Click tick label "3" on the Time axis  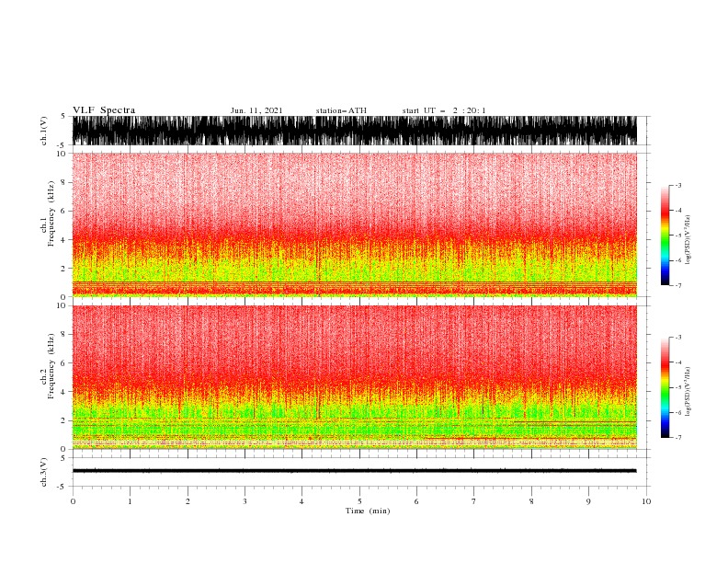(245, 501)
